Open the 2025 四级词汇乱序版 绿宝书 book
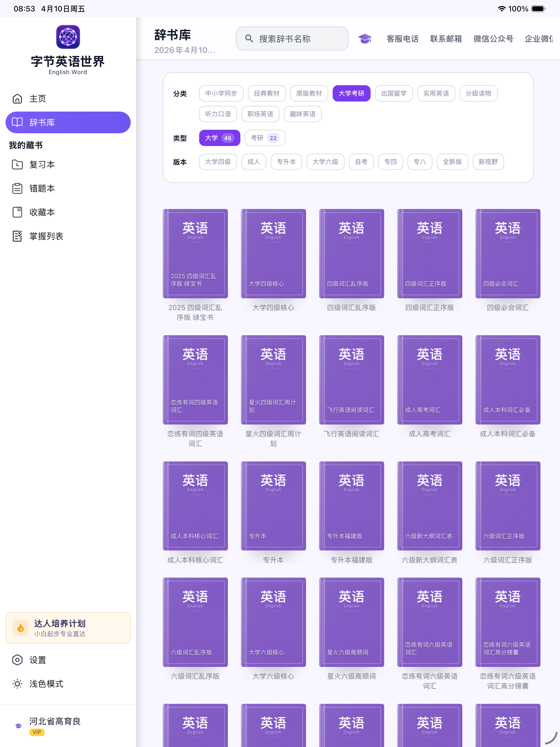 tap(195, 254)
